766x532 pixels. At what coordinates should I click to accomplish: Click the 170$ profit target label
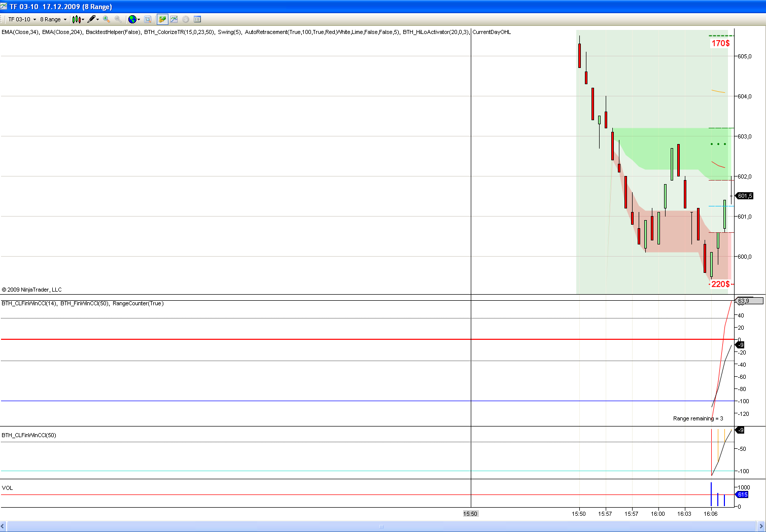point(720,43)
